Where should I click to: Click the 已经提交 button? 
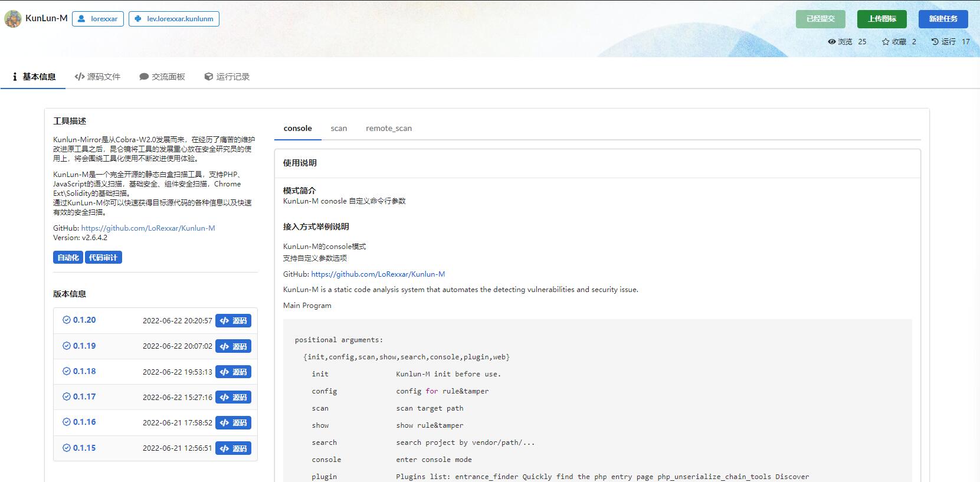coord(821,19)
